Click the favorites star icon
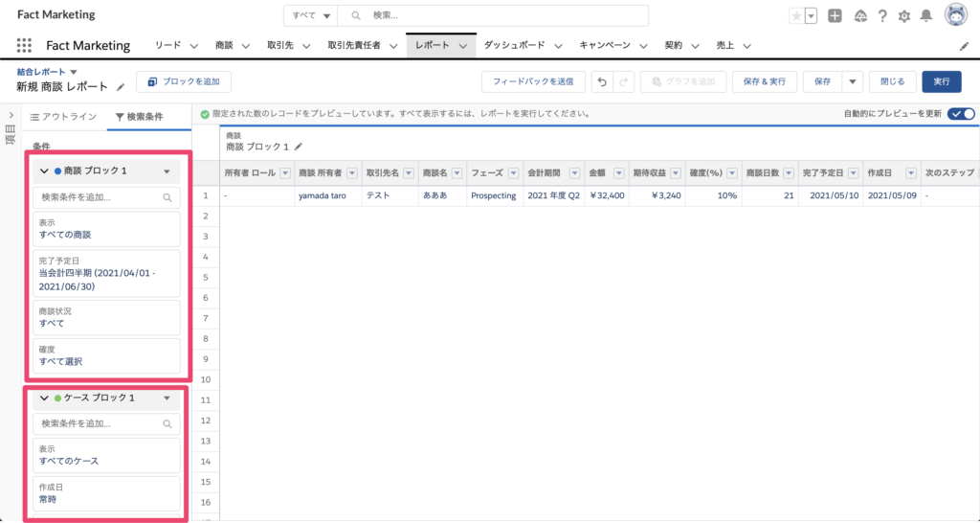This screenshot has height=523, width=980. pos(796,17)
